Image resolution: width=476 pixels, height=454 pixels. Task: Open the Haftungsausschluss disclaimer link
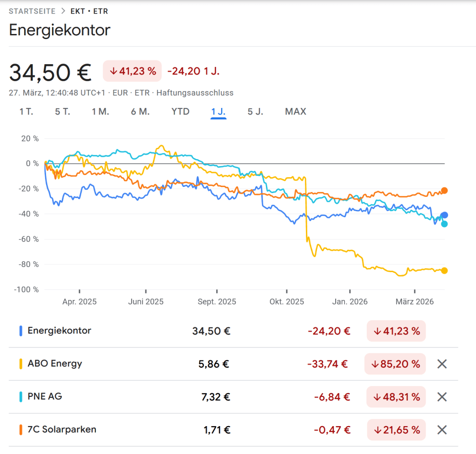[x=195, y=93]
